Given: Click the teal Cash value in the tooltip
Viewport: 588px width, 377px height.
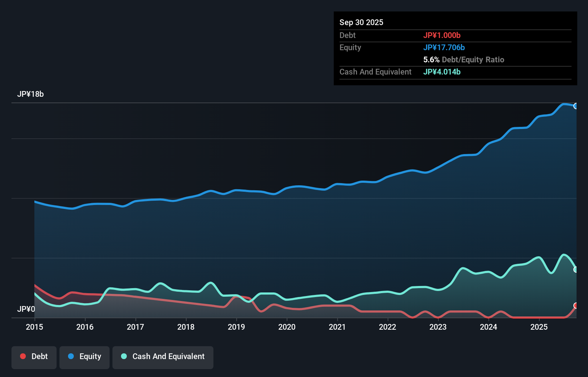Looking at the screenshot, I should click(442, 72).
